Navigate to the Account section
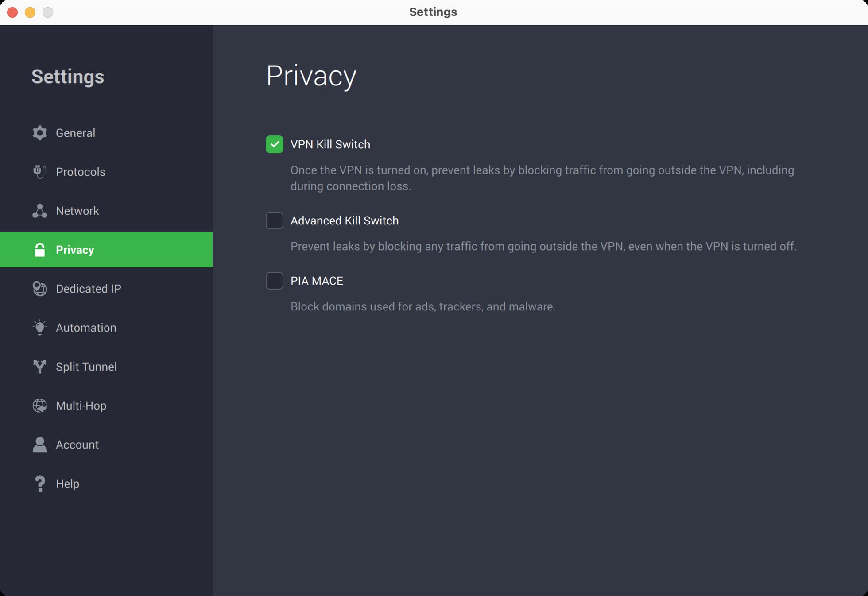Viewport: 868px width, 596px height. tap(77, 445)
